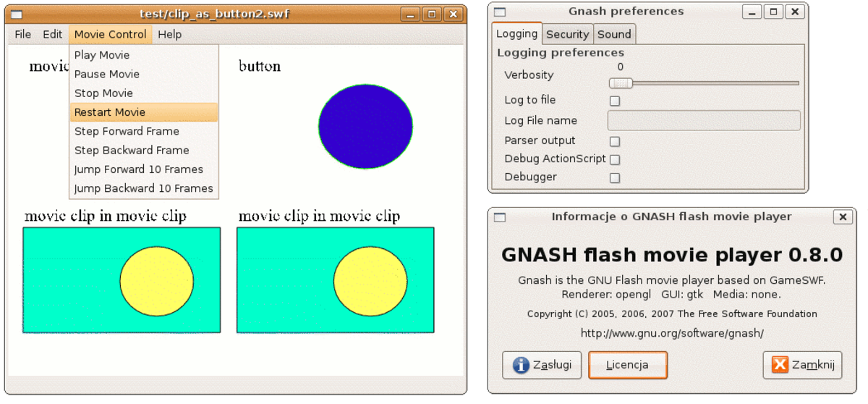Select Jump Backward 10 Frames
Screen dimensions: 868x404
point(144,188)
